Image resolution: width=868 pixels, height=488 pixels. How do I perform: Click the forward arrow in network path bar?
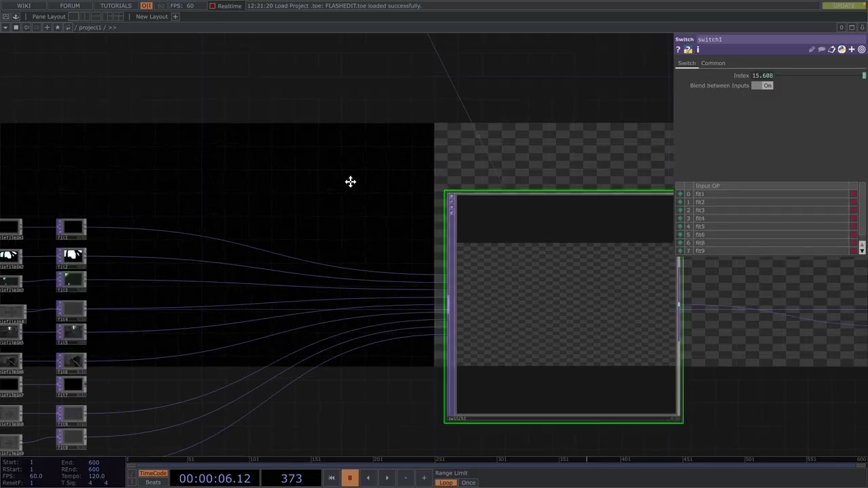tap(37, 27)
